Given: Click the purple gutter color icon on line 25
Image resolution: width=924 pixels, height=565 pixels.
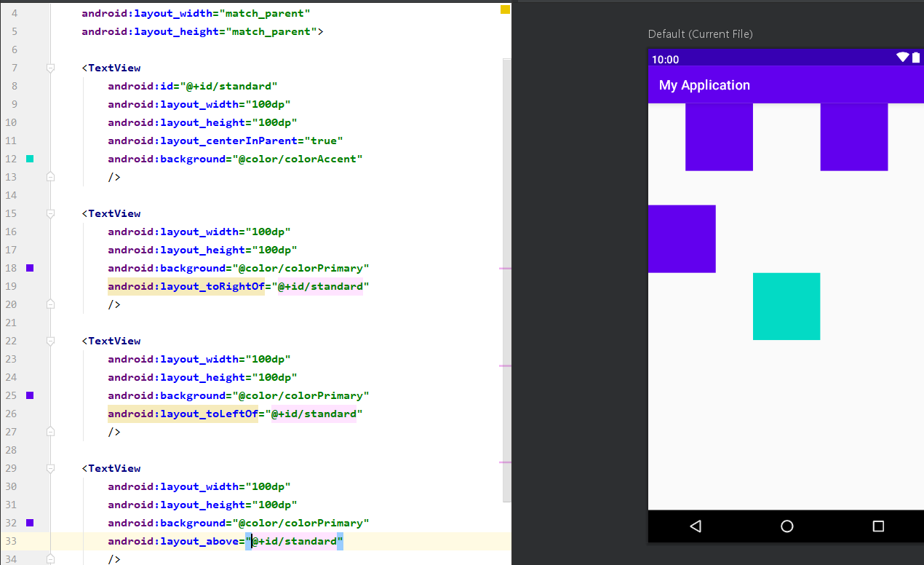Looking at the screenshot, I should point(30,395).
